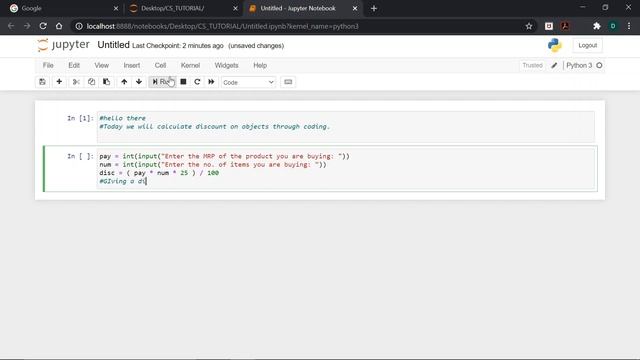Open the File menu

(x=48, y=65)
